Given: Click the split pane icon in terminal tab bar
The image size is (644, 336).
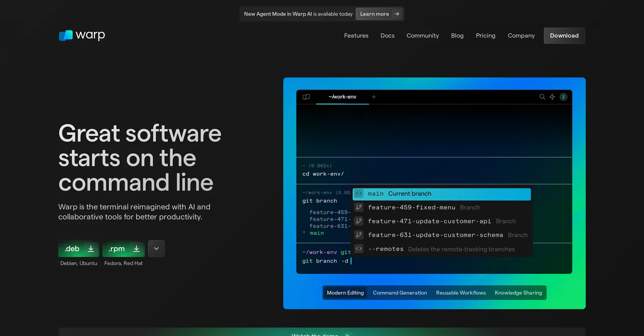Looking at the screenshot, I should [x=306, y=97].
